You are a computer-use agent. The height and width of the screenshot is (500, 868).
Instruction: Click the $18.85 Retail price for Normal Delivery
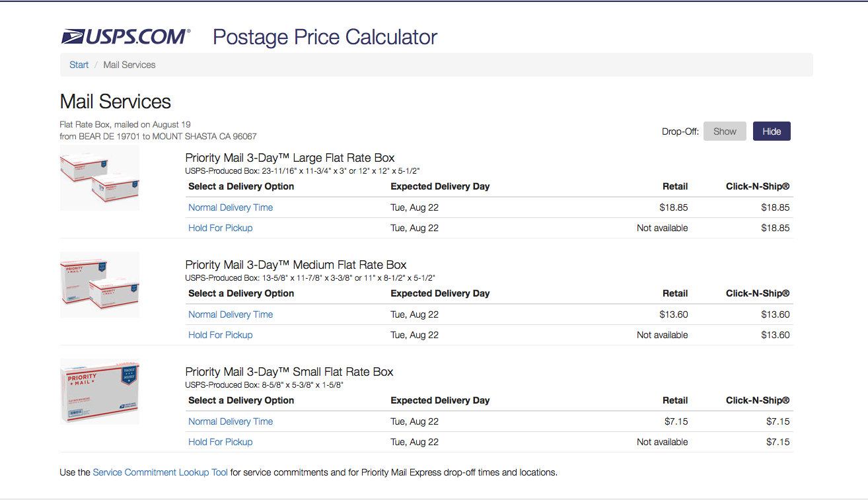(x=674, y=207)
